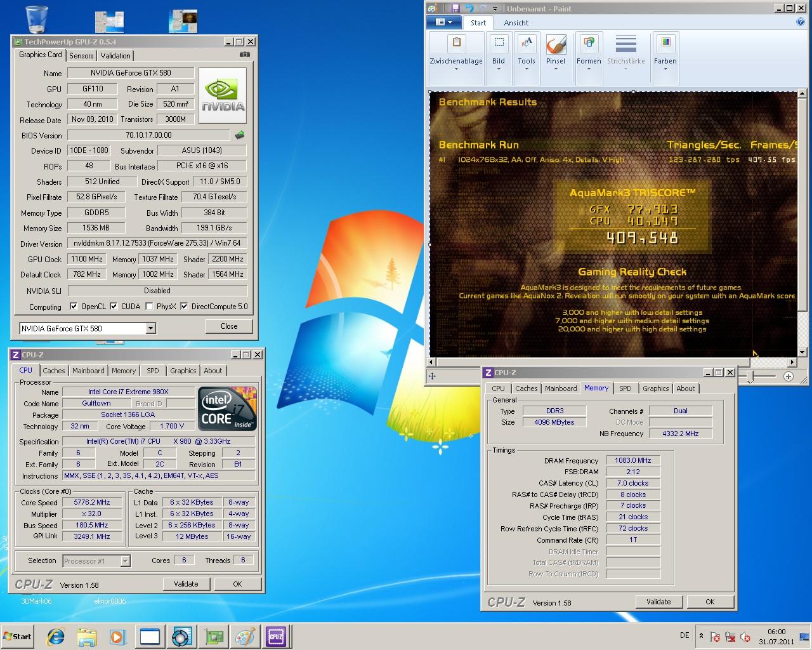Click the Paint app icon in the title bar
This screenshot has width=812, height=650.
433,8
